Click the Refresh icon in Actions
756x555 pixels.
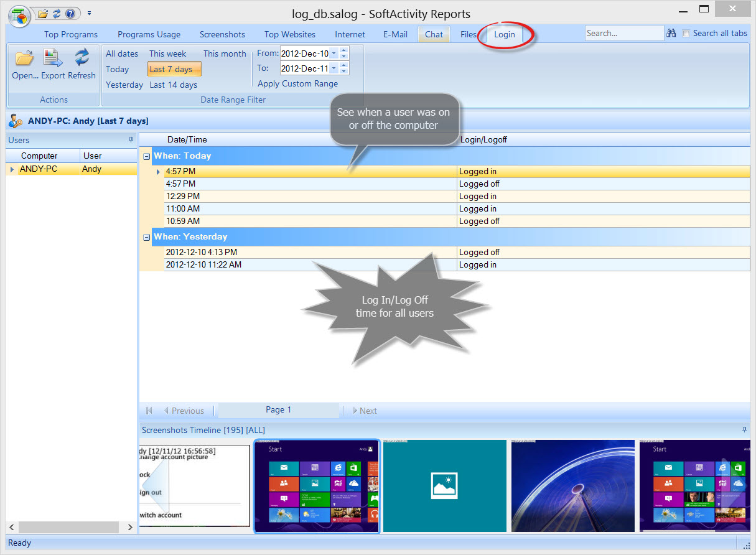(x=82, y=58)
